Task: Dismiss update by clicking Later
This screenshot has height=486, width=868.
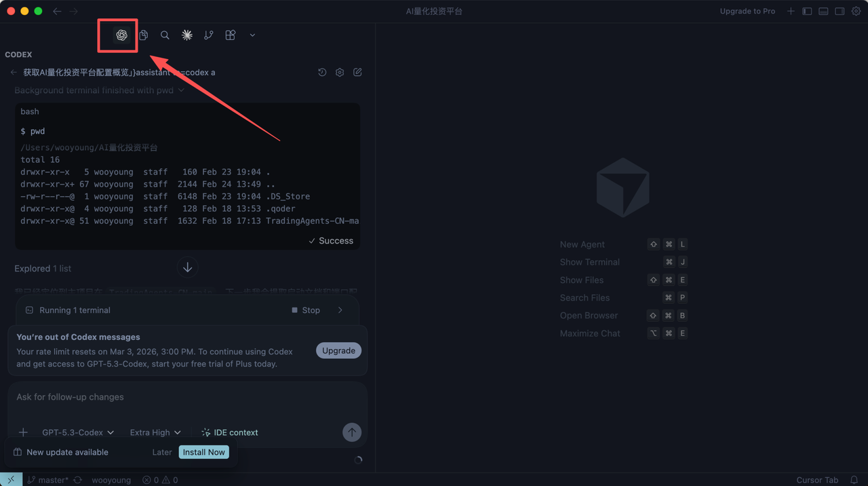Action: pyautogui.click(x=162, y=452)
